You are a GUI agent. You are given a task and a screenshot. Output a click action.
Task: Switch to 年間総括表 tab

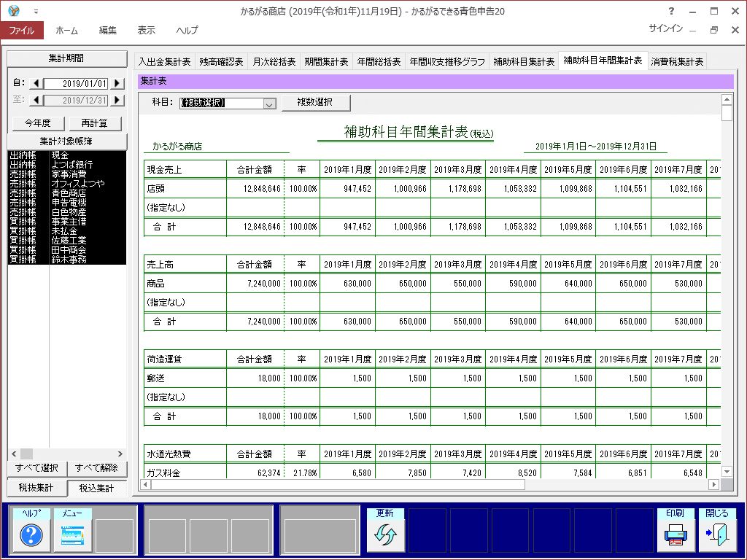pyautogui.click(x=379, y=62)
